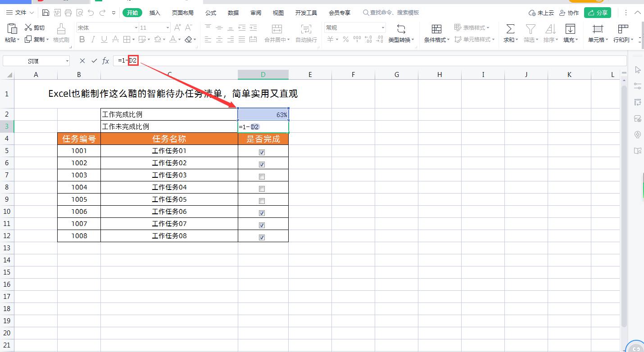
Task: Apply bold formatting with the B icon
Action: (82, 40)
